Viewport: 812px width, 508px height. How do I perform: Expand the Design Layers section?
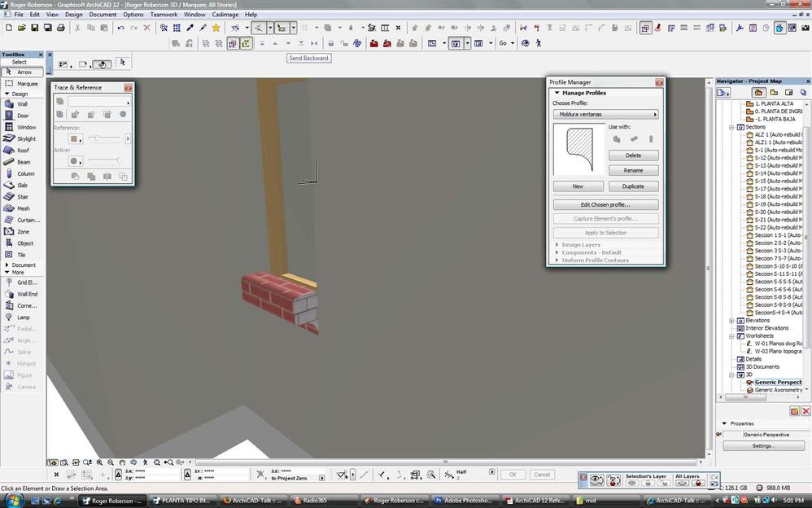pyautogui.click(x=581, y=244)
